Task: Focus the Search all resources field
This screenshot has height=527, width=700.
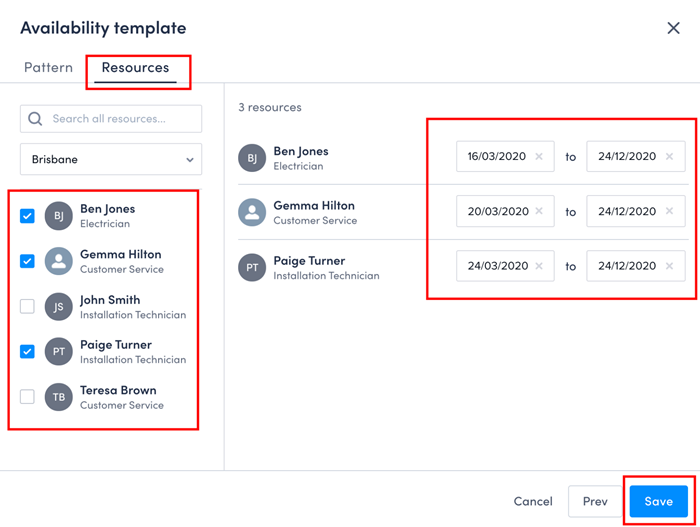Action: click(111, 119)
